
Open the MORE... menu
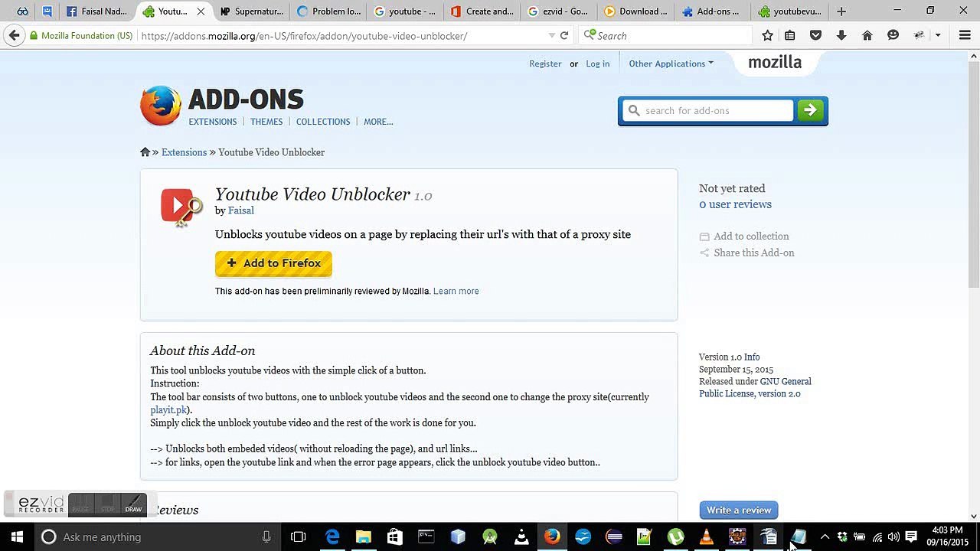tap(378, 122)
